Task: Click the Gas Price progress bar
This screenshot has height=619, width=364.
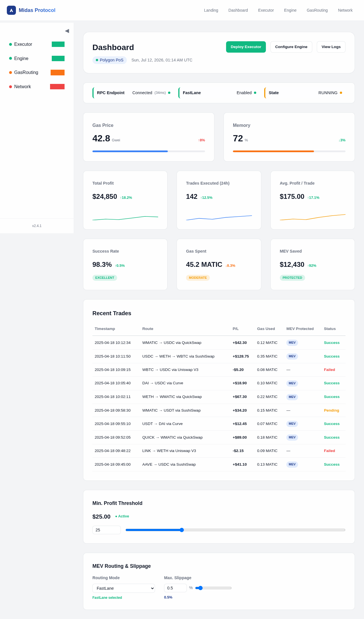Action: pyautogui.click(x=149, y=151)
